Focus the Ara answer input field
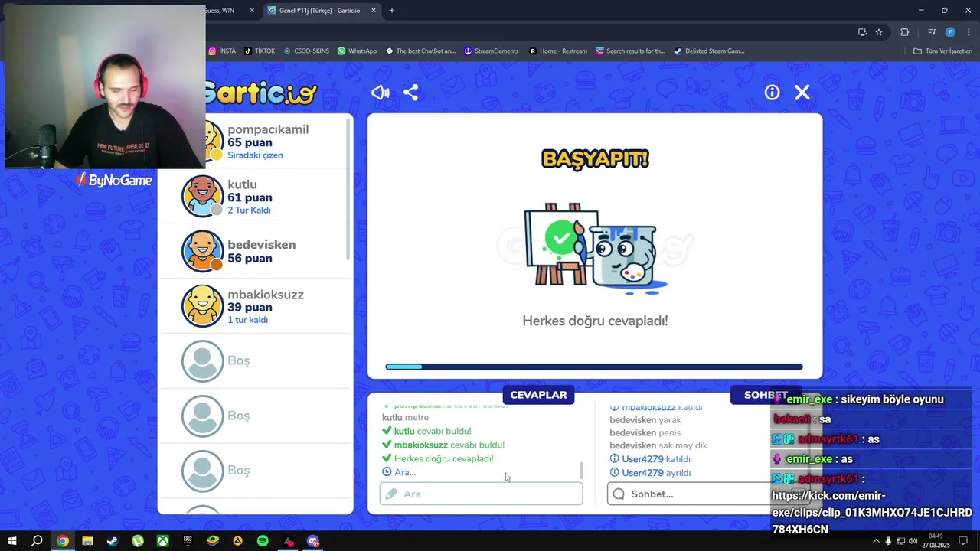Image resolution: width=980 pixels, height=551 pixels. pos(481,494)
